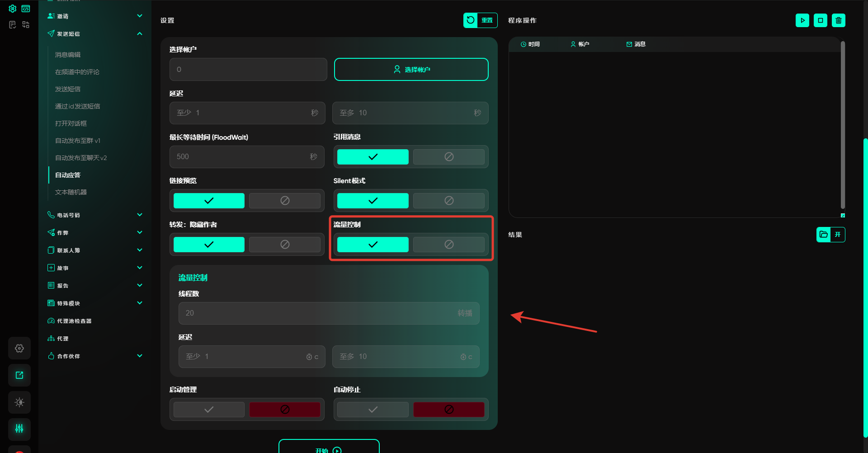Click the stop square icon
868x453 pixels.
[821, 20]
